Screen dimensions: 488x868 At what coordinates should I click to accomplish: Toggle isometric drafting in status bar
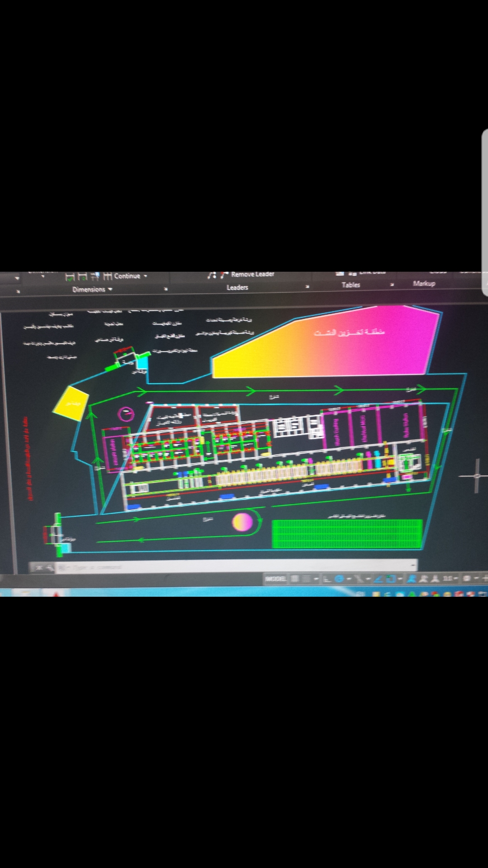click(x=359, y=579)
